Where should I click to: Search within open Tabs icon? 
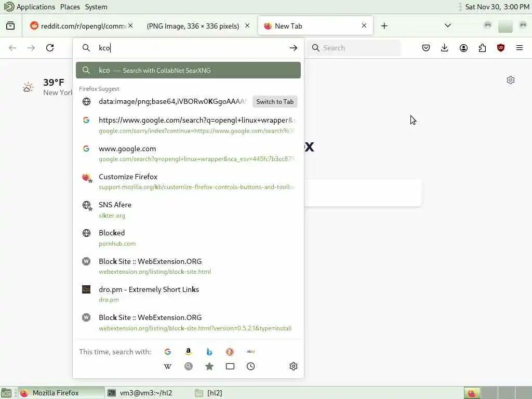pyautogui.click(x=230, y=366)
